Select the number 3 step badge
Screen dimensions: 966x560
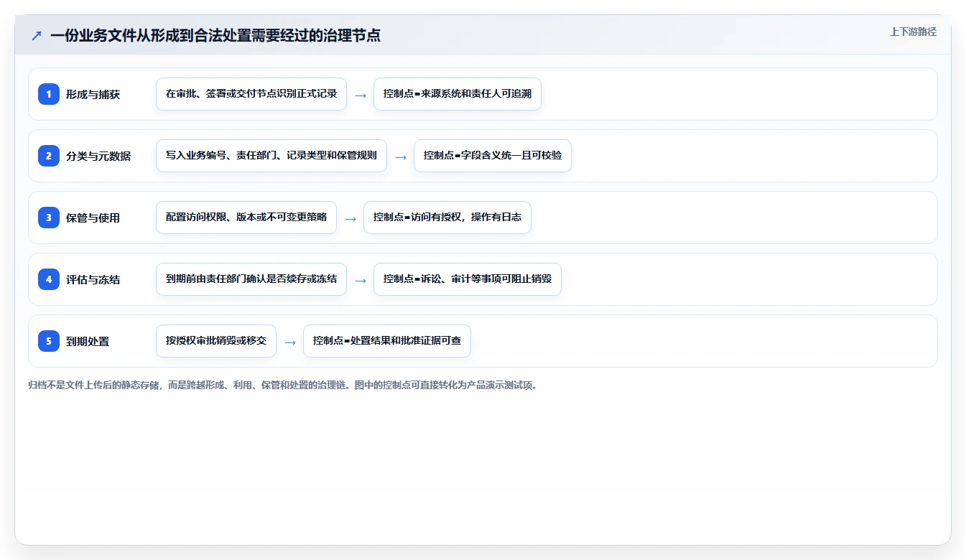[49, 218]
